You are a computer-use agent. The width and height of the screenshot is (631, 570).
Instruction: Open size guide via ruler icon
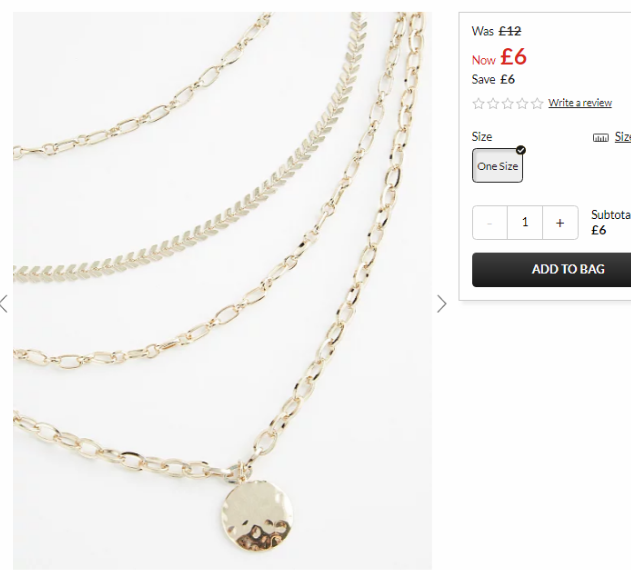coord(600,138)
